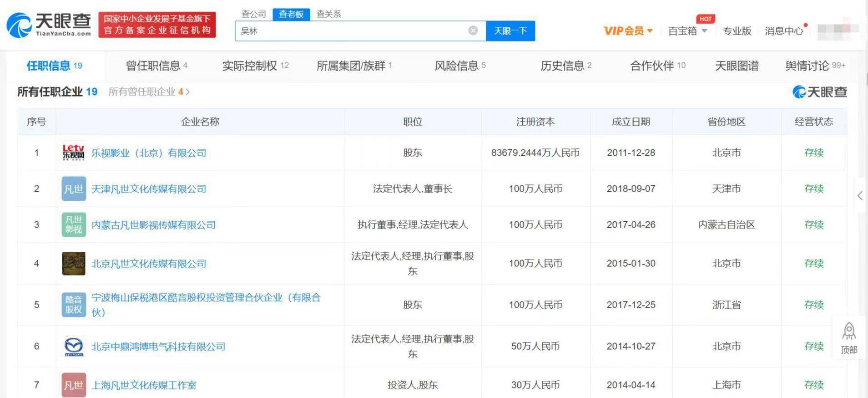Image resolution: width=868 pixels, height=398 pixels.
Task: Open 乐视影业（北京）有限公司 link
Action: [149, 153]
